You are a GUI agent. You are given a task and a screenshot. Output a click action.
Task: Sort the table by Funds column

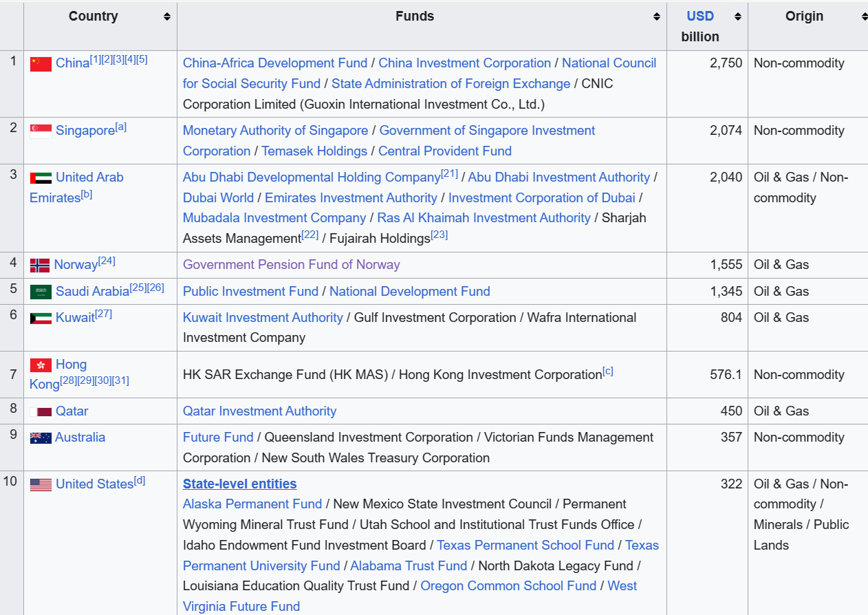(656, 17)
